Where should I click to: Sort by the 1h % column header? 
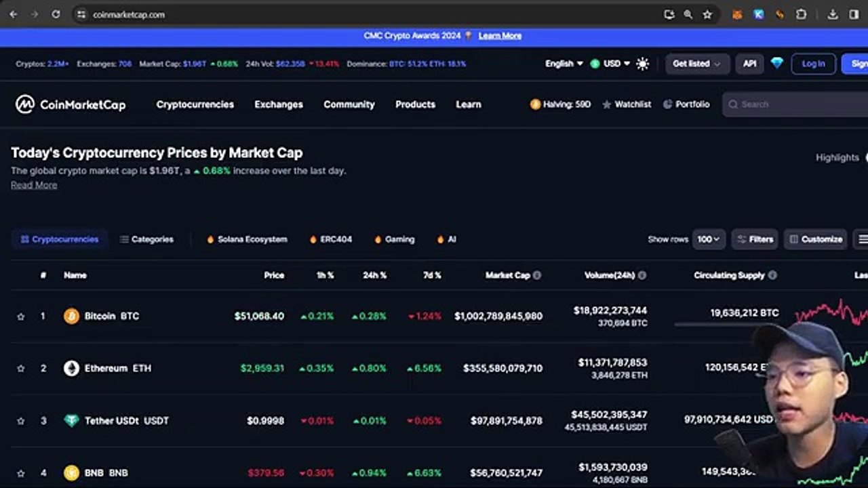pos(325,275)
